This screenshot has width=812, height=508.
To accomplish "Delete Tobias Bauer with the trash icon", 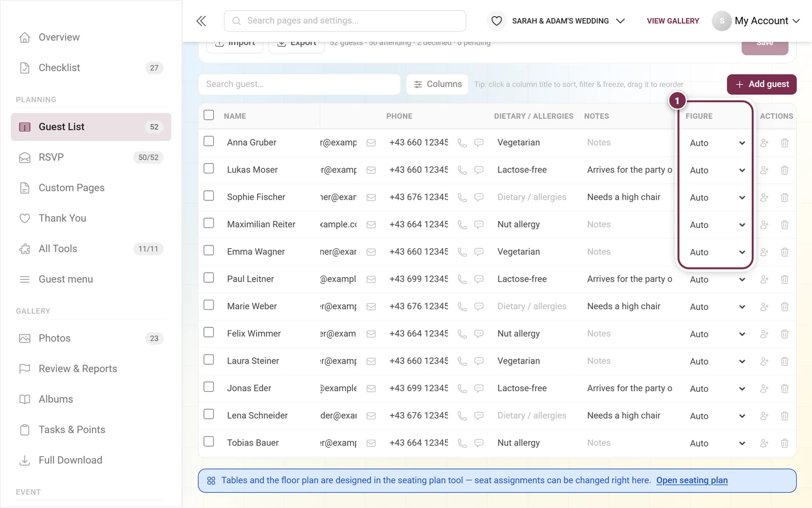I will 784,443.
